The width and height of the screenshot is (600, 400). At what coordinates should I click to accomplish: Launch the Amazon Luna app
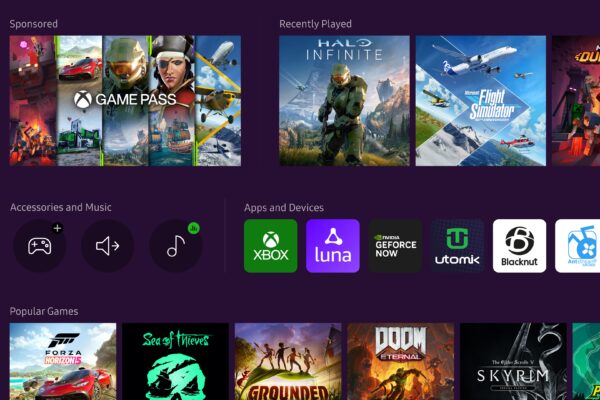tap(333, 246)
